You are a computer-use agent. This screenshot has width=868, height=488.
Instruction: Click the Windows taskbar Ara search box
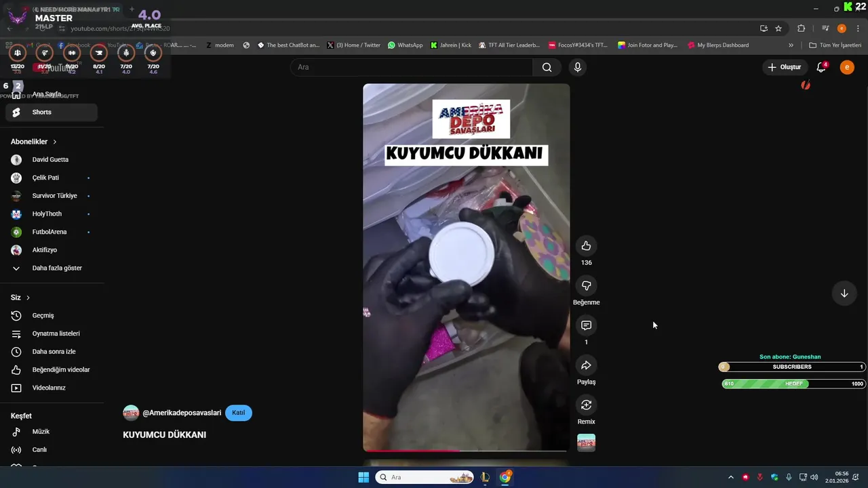click(x=425, y=477)
